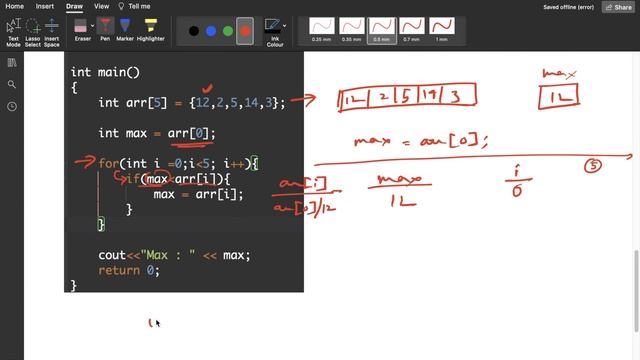Choose 0.25 mm pen thickness

pyautogui.click(x=322, y=30)
